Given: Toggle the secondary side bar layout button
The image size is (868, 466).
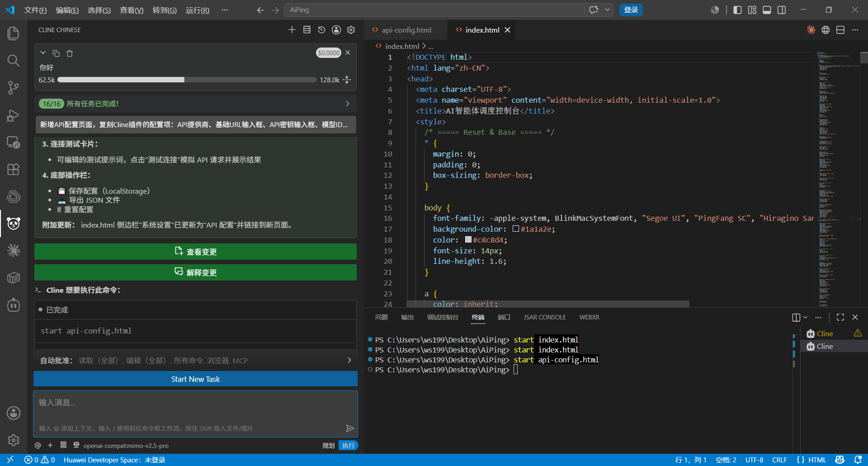Looking at the screenshot, I should (782, 10).
